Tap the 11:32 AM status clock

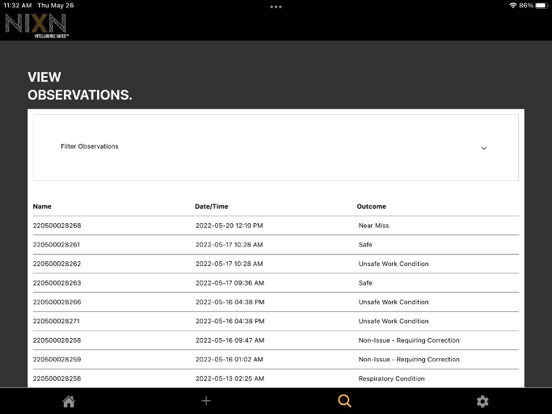point(17,6)
